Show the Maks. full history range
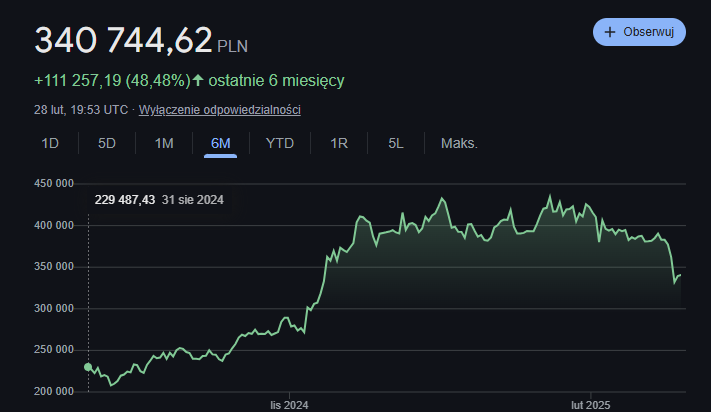This screenshot has width=711, height=412. tap(459, 143)
